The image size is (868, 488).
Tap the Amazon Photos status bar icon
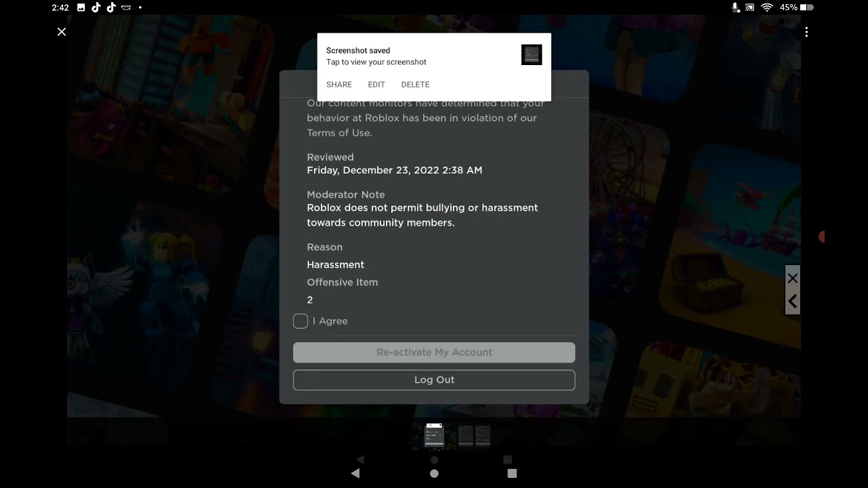click(x=126, y=7)
